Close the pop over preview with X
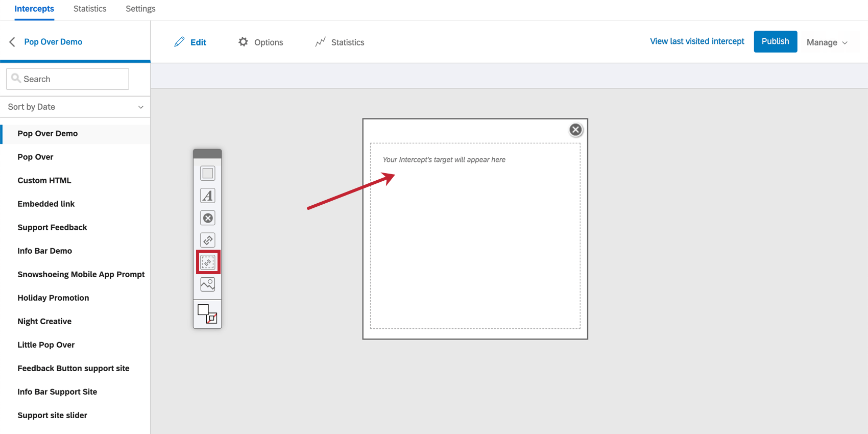Viewport: 868px width, 434px height. [x=575, y=130]
